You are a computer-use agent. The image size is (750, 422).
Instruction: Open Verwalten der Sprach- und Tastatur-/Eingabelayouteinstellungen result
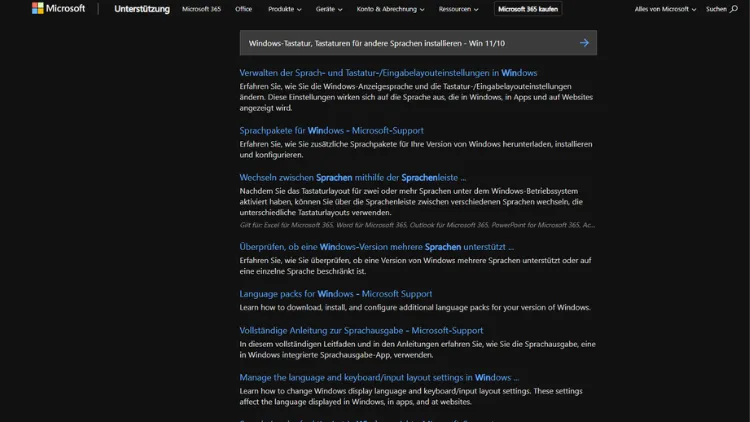[x=388, y=73]
